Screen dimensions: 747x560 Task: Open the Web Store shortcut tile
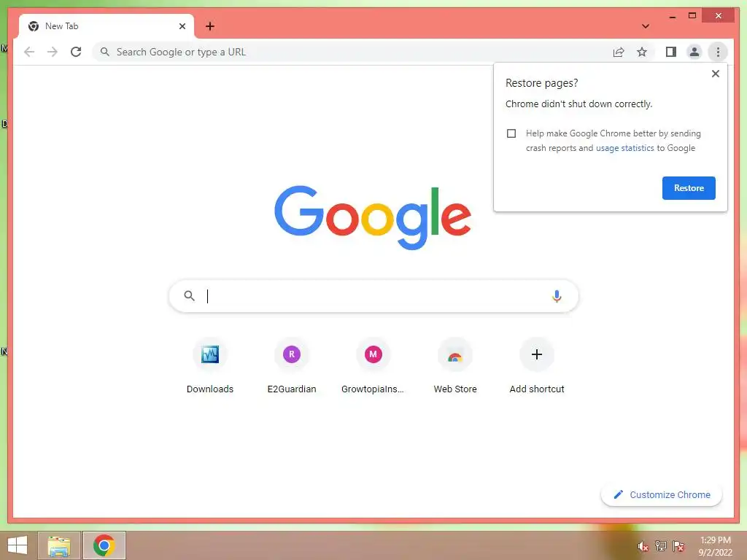[x=455, y=367]
